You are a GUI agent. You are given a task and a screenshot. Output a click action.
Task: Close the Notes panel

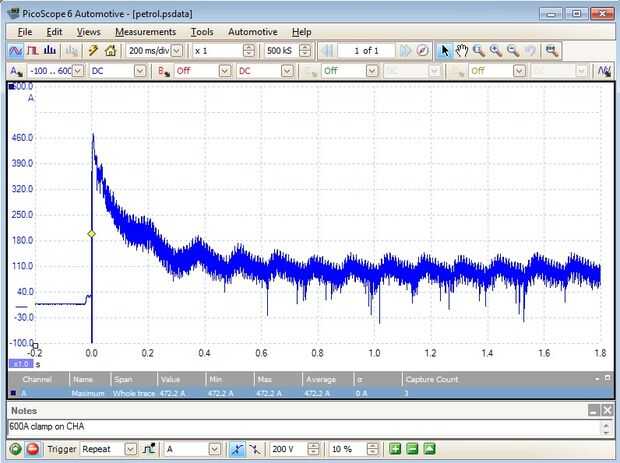pos(608,410)
